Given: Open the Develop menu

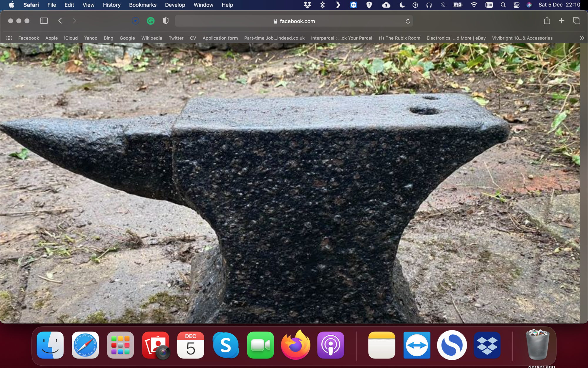Looking at the screenshot, I should (x=175, y=5).
